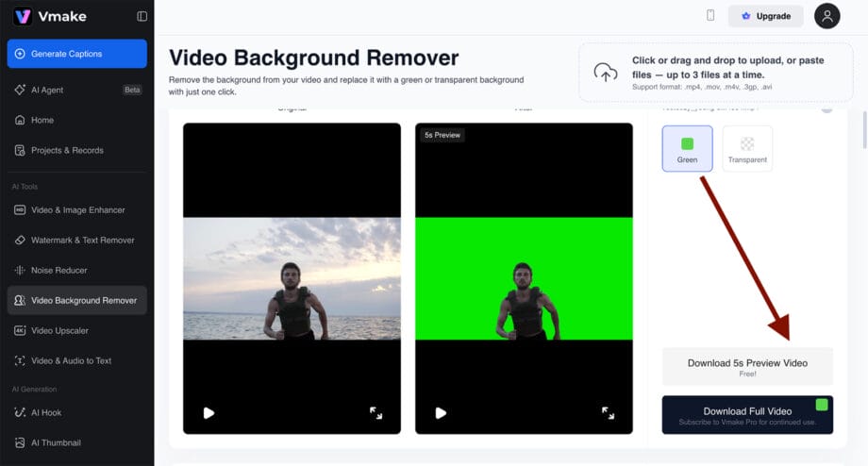This screenshot has height=466, width=868.
Task: Open Projects & Records
Action: (x=77, y=150)
